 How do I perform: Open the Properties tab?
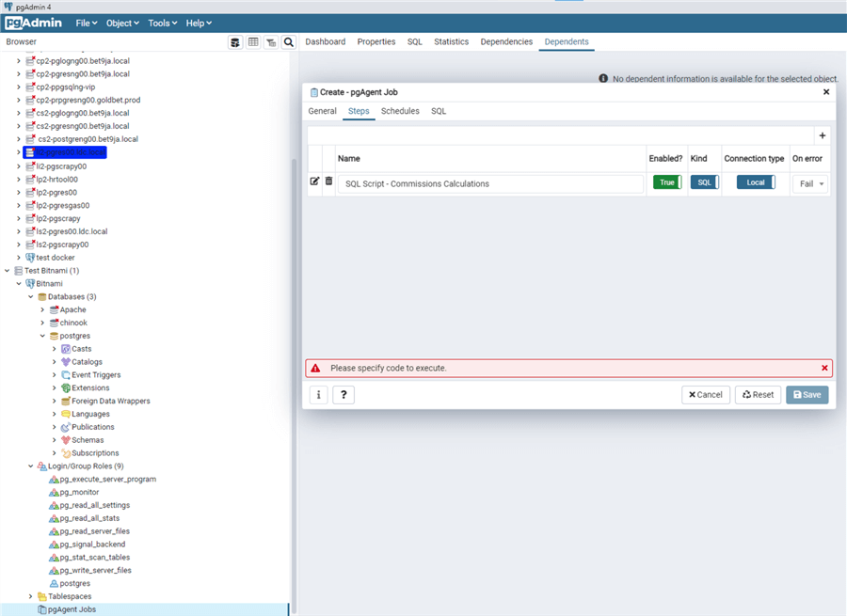(376, 41)
